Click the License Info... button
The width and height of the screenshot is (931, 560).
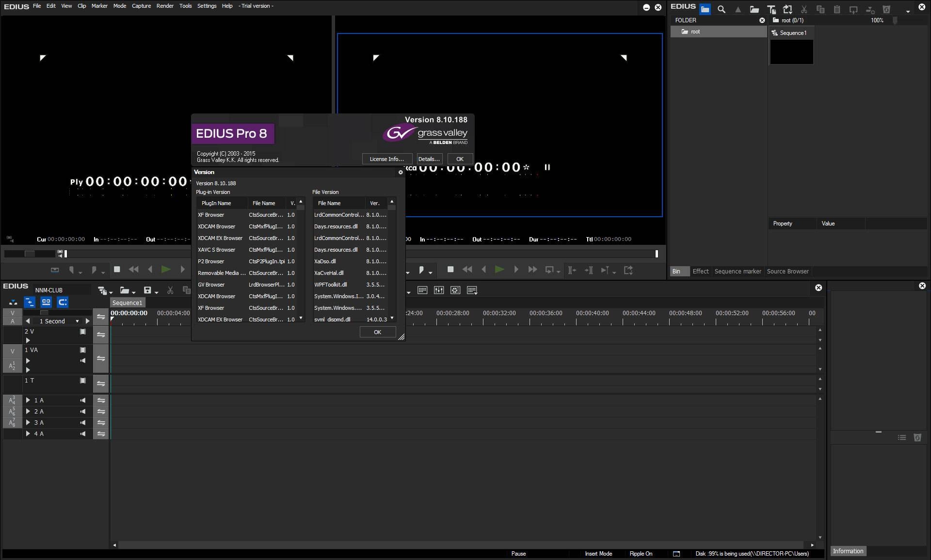pyautogui.click(x=387, y=159)
